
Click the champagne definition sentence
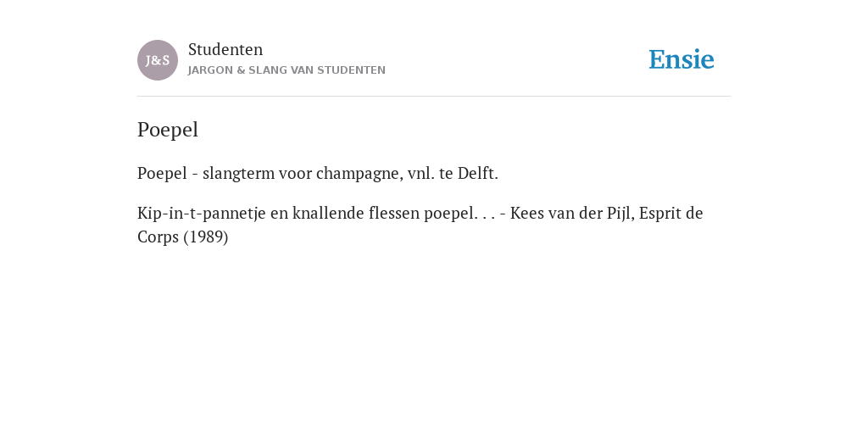pyautogui.click(x=318, y=173)
